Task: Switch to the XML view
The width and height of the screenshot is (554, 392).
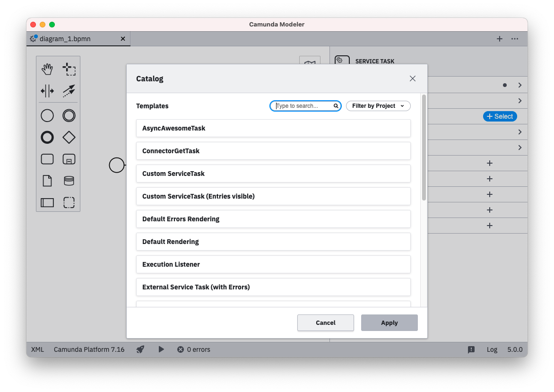Action: 37,349
